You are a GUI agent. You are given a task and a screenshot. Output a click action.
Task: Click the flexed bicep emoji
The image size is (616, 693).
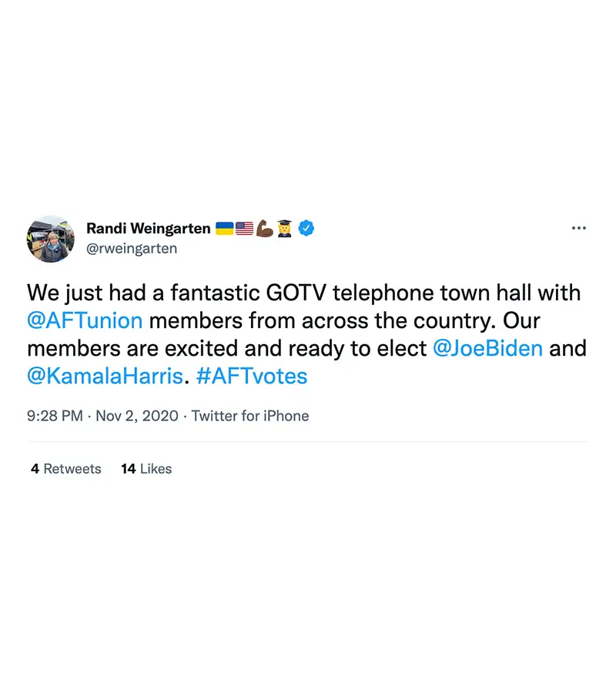[264, 228]
